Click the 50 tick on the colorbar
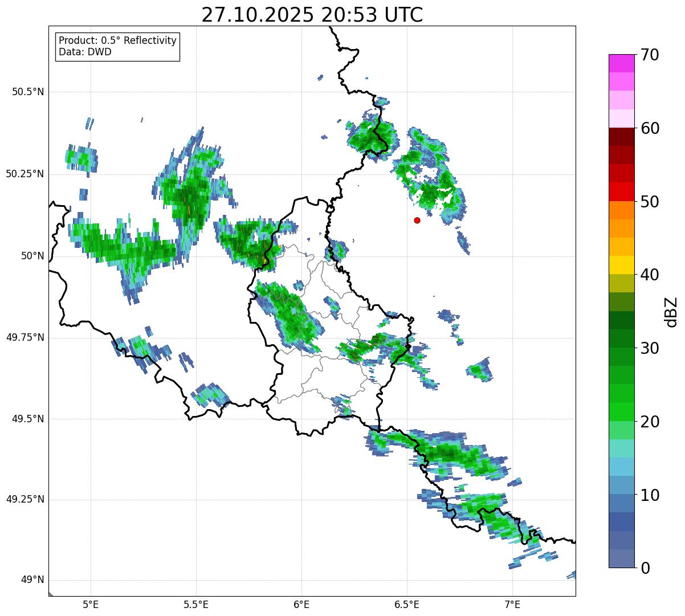The image size is (685, 616). coord(650,202)
